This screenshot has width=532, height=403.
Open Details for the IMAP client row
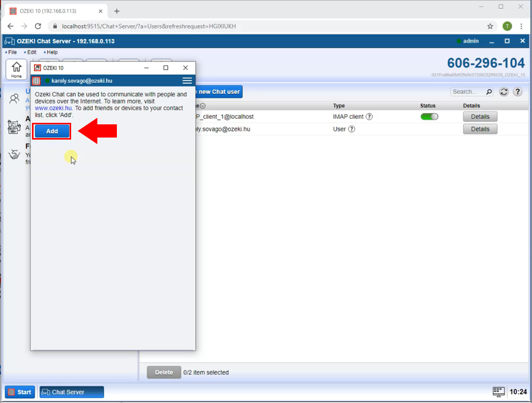[x=480, y=117]
